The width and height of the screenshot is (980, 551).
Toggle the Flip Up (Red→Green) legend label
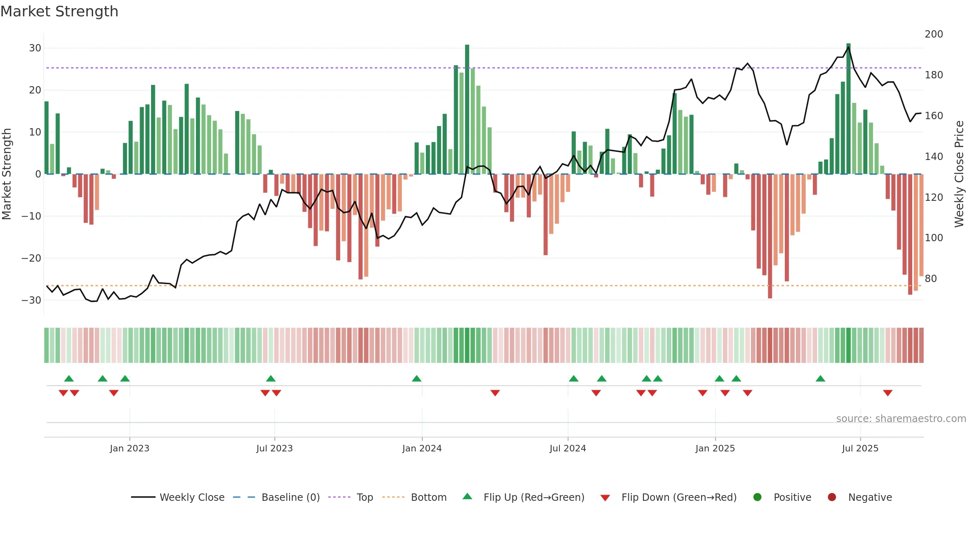(534, 497)
